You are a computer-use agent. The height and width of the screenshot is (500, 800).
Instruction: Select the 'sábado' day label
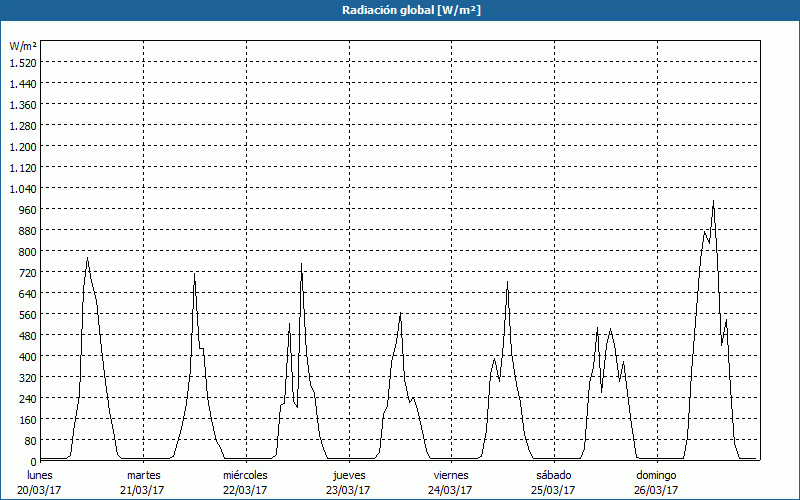coord(554,475)
